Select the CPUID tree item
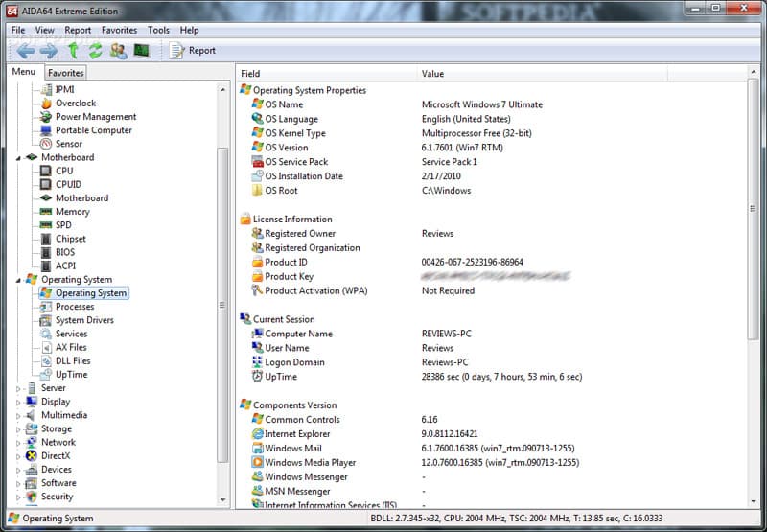 68,184
